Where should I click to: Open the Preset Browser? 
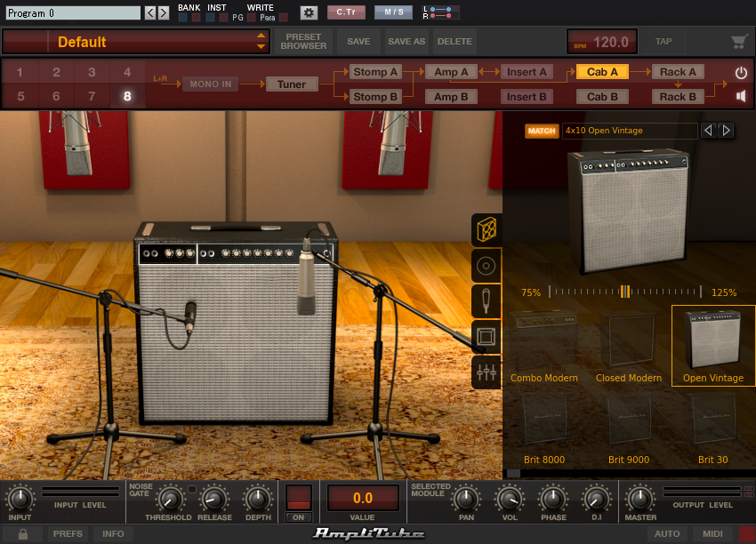tap(303, 42)
